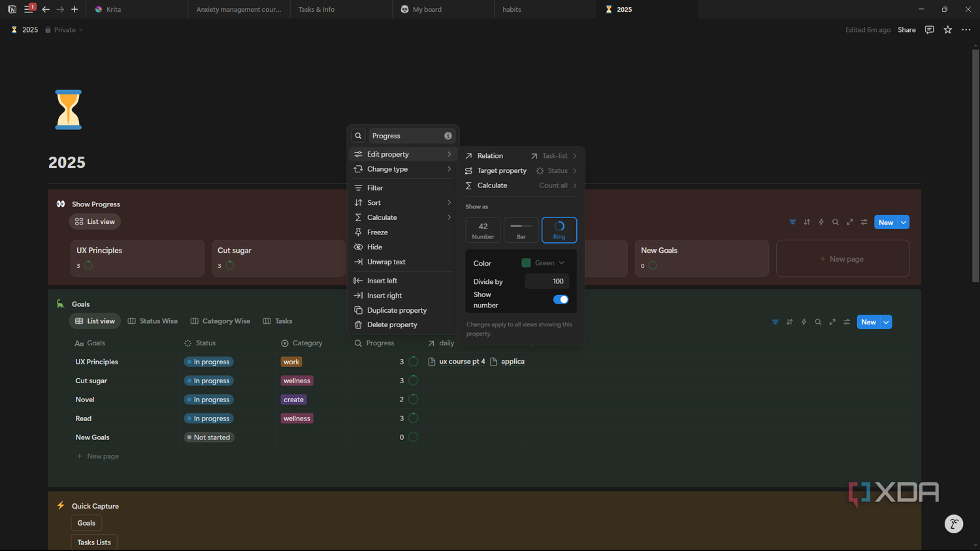Open the Color Green dropdown
Screen dimensions: 980x551
(543, 263)
